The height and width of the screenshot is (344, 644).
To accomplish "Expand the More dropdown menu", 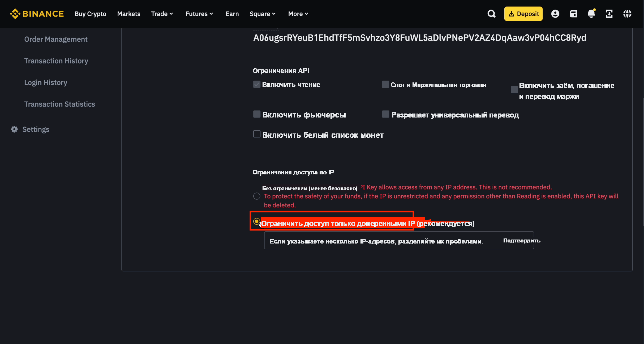I will [298, 14].
